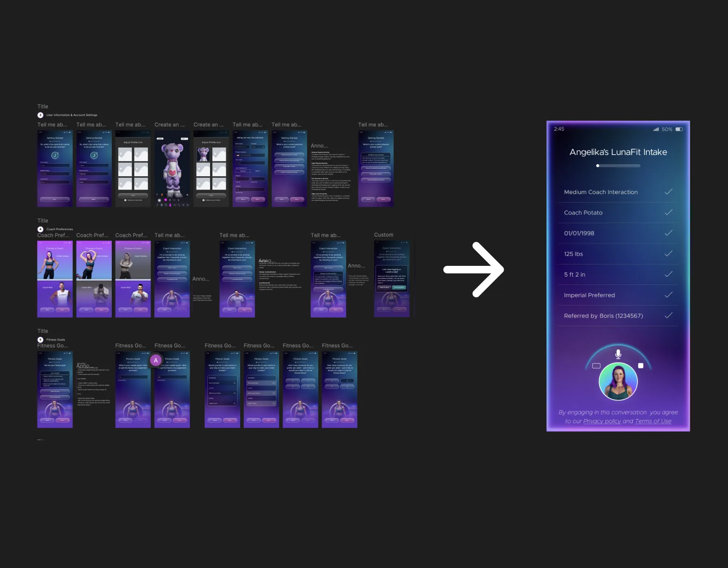
Task: Click the Title label above Coach Preferences section
Action: [x=43, y=220]
